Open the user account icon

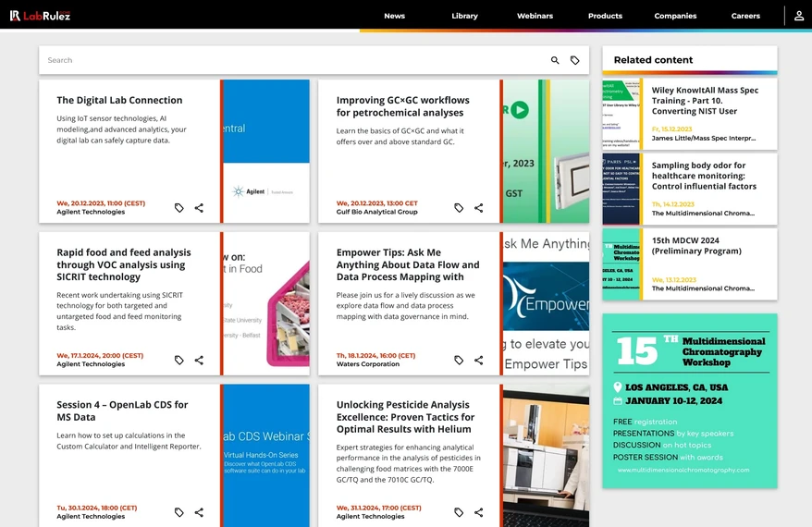pos(799,16)
